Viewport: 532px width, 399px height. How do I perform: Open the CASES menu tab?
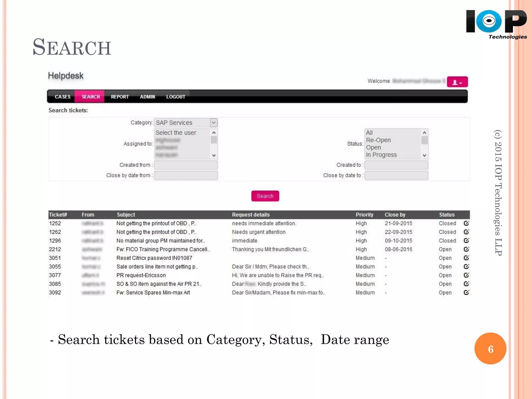[x=63, y=97]
